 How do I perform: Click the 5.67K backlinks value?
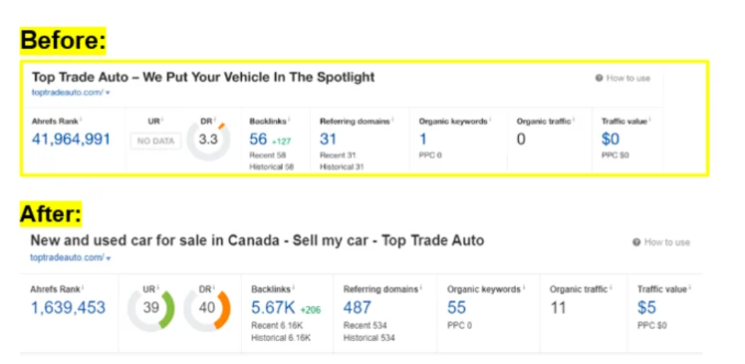(273, 307)
